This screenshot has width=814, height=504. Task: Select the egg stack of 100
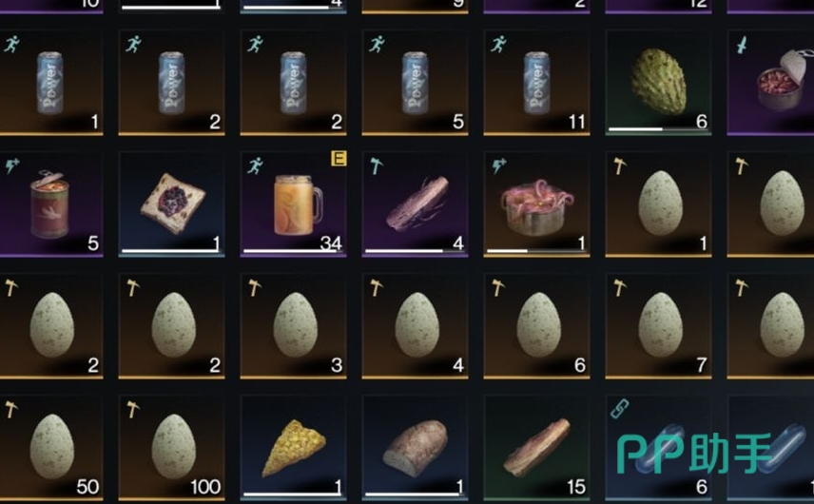[172, 448]
